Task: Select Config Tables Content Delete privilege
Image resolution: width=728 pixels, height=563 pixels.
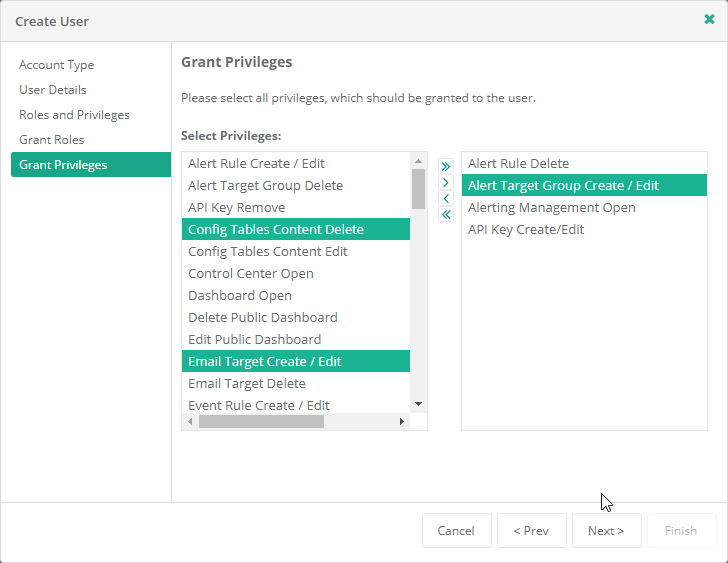Action: point(296,229)
